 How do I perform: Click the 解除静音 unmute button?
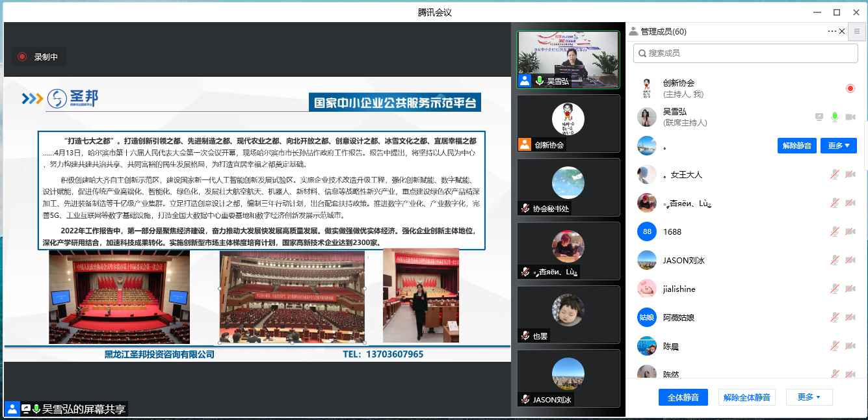pos(796,146)
